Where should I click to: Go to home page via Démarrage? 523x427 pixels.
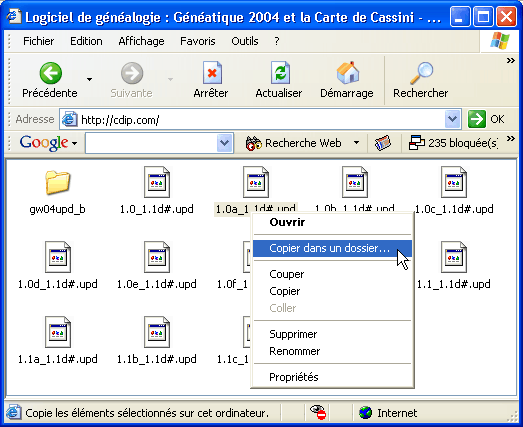click(x=347, y=80)
